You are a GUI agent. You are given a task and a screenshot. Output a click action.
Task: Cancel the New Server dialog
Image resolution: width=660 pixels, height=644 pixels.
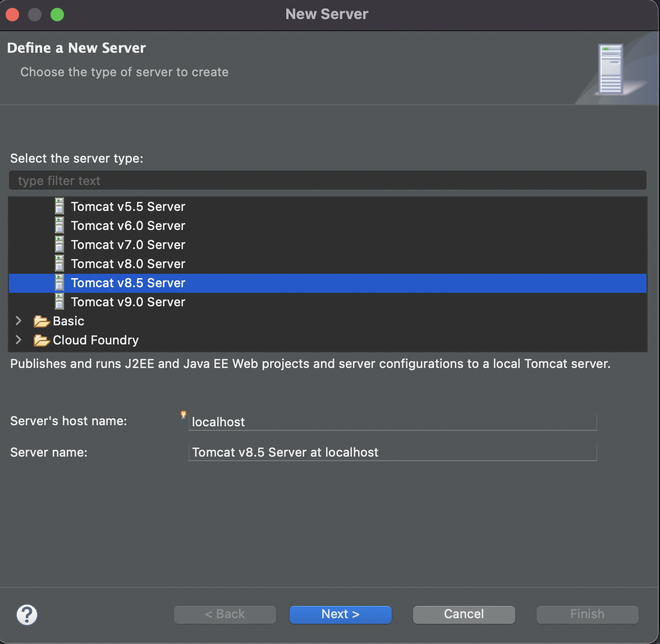pos(464,614)
